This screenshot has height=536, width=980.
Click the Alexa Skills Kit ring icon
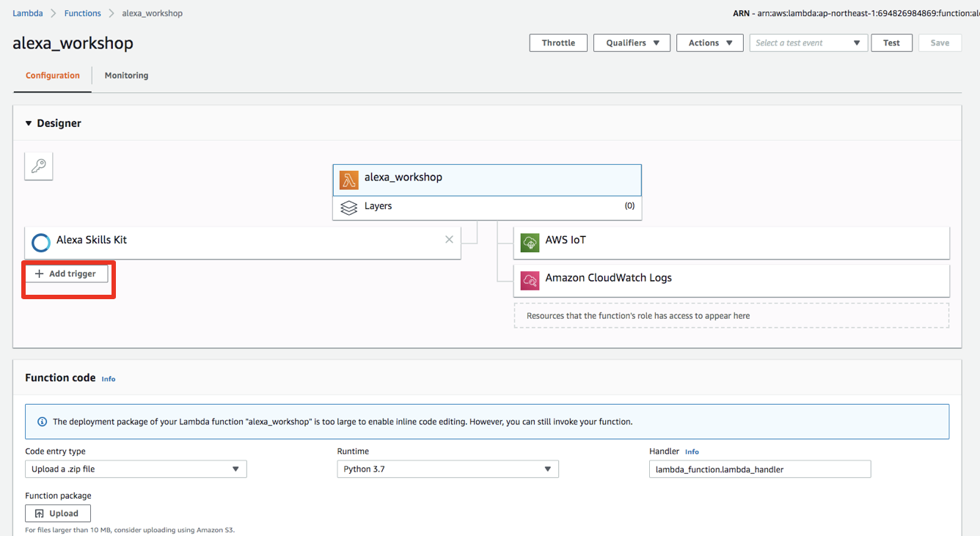coord(41,242)
